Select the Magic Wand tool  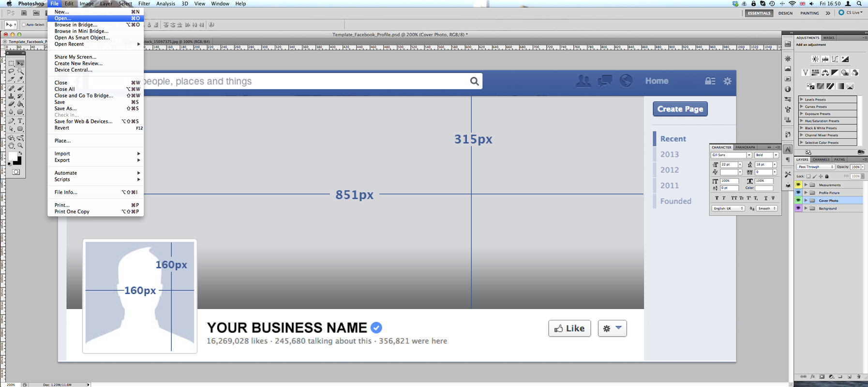[20, 71]
